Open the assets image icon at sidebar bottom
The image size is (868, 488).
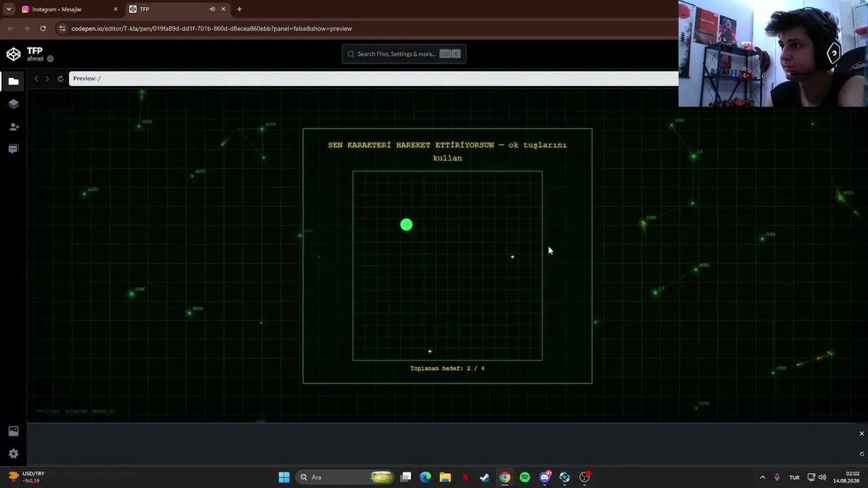(13, 431)
